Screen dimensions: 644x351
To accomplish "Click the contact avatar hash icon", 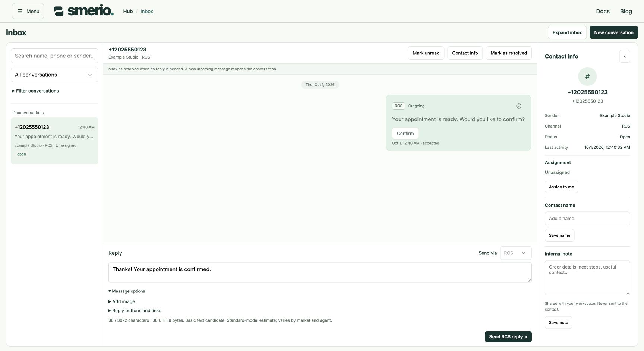I will point(587,76).
